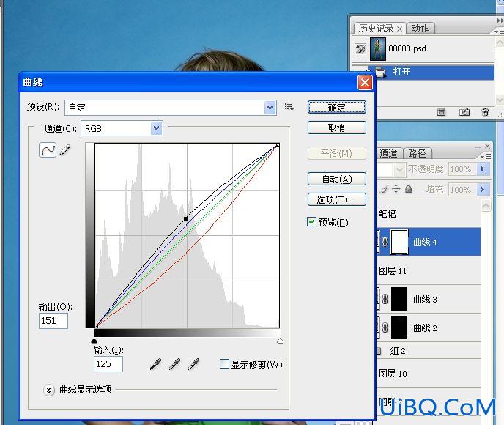Select the 曲线 2 layer name
This screenshot has width=504, height=425.
pyautogui.click(x=425, y=328)
